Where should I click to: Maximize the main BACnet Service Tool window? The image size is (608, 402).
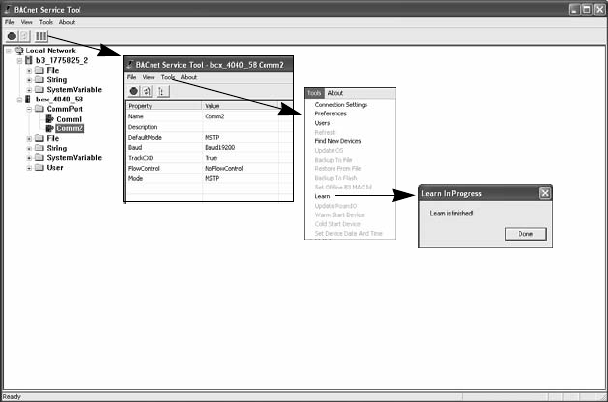[x=587, y=10]
